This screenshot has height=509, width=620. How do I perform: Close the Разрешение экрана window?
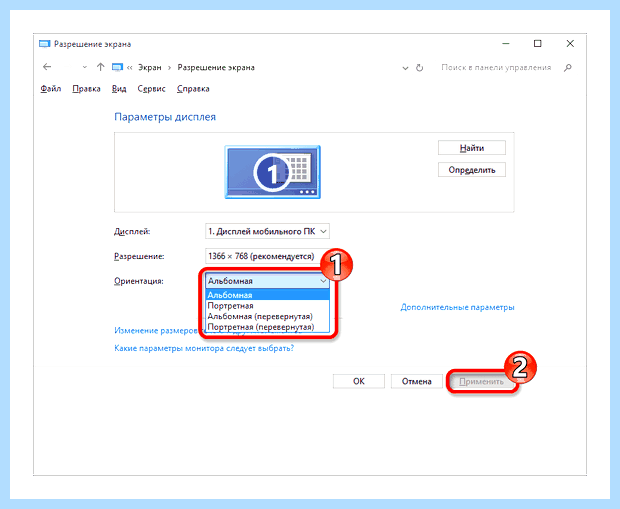tap(570, 44)
